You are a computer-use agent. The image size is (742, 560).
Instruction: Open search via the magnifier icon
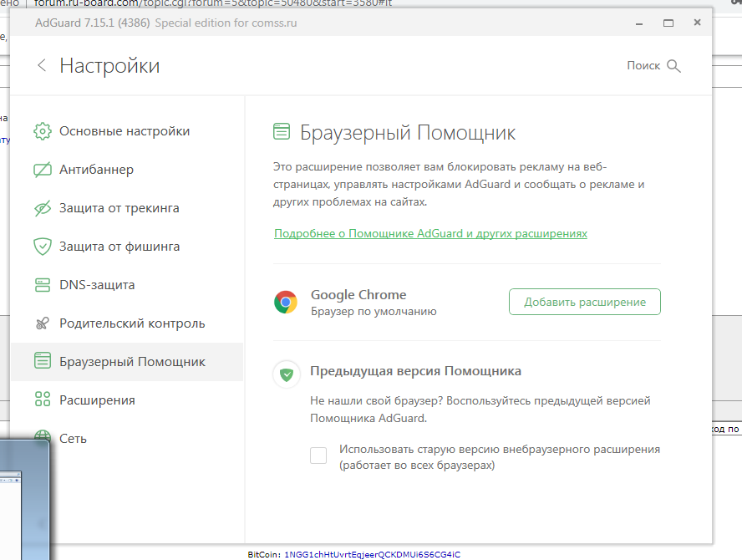point(673,66)
